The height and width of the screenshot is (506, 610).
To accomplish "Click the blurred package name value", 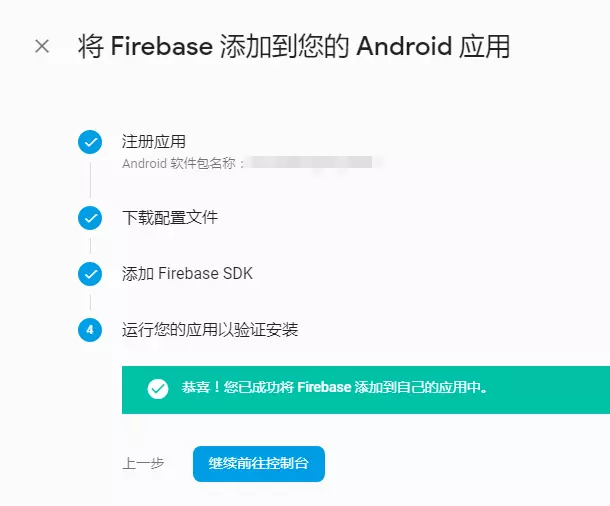I will point(311,163).
